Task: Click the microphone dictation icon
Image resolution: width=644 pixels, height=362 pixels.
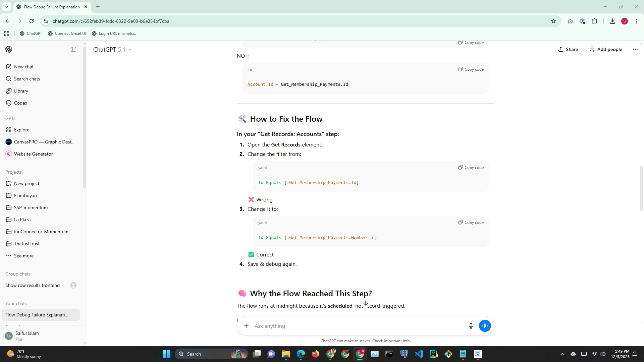Action: (x=471, y=326)
